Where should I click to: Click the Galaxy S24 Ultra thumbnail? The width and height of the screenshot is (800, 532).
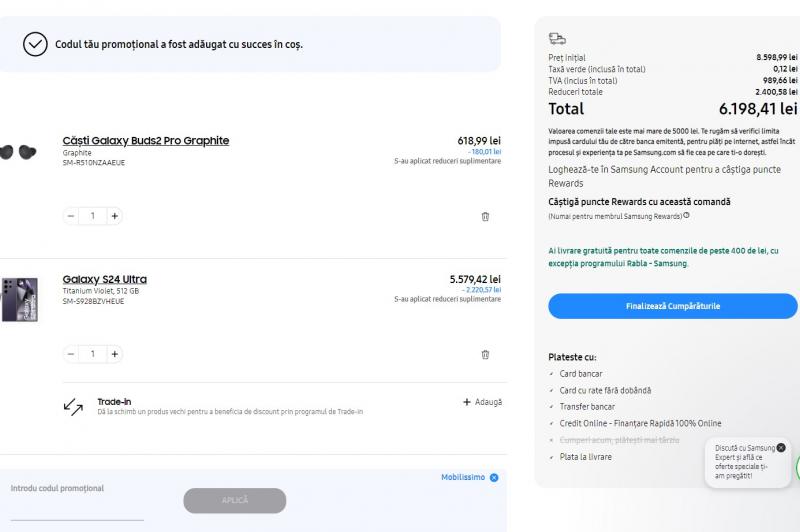(19, 299)
